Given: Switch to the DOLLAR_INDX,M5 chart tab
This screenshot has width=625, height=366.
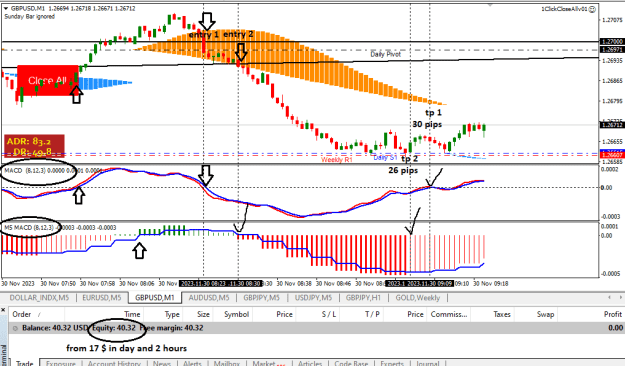Looking at the screenshot, I should click(x=39, y=298).
